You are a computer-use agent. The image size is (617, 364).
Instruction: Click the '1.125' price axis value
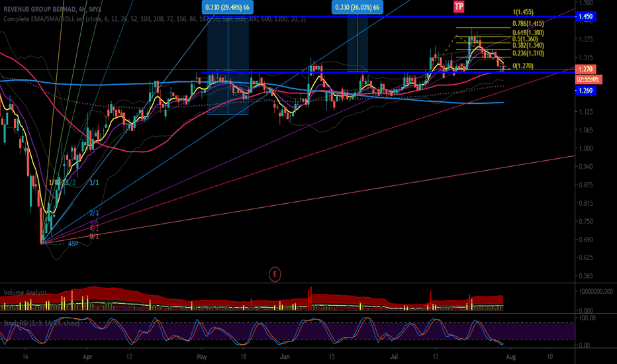(586, 112)
